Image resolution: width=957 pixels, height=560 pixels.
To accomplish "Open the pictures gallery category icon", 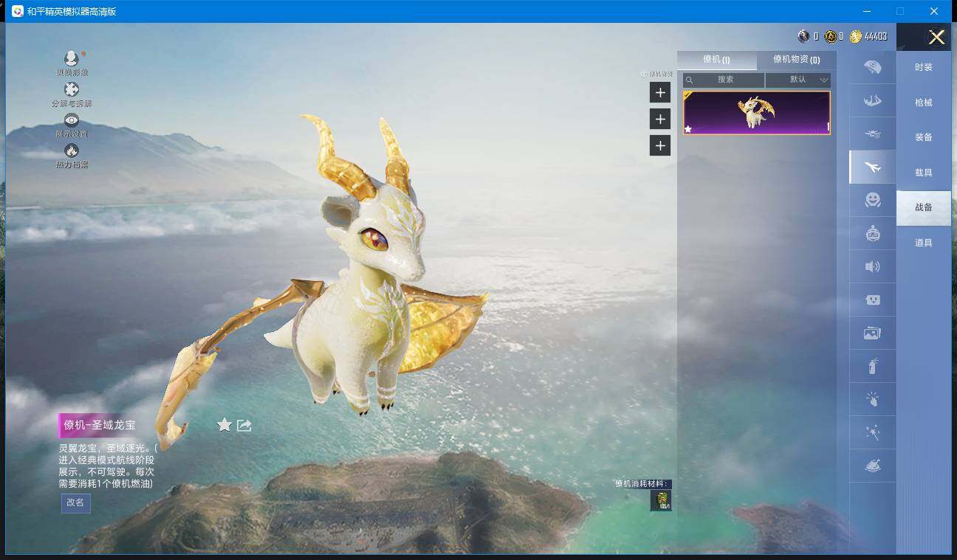I will pyautogui.click(x=872, y=333).
